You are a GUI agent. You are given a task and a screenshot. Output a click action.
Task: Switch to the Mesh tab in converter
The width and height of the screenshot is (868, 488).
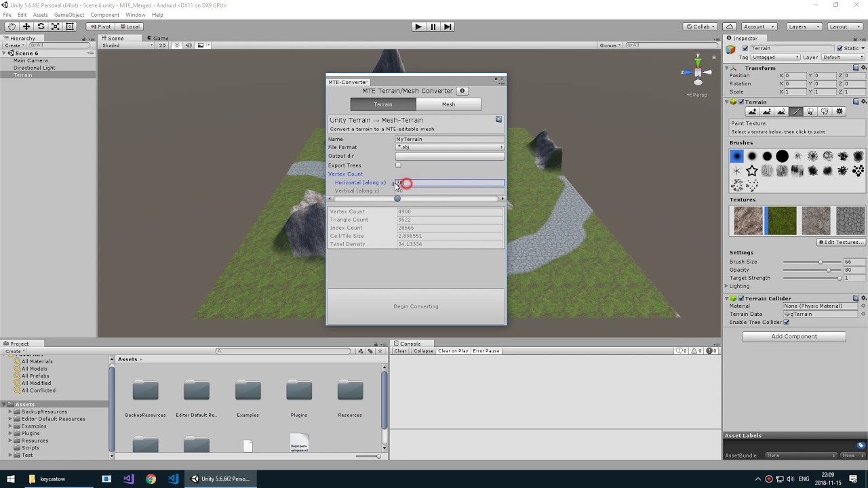tap(449, 104)
